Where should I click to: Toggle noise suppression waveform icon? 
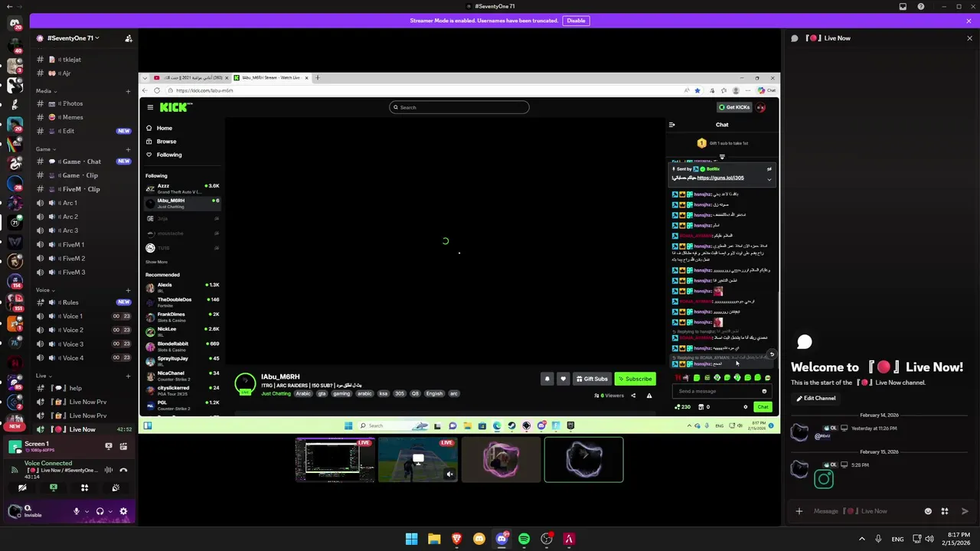(109, 470)
